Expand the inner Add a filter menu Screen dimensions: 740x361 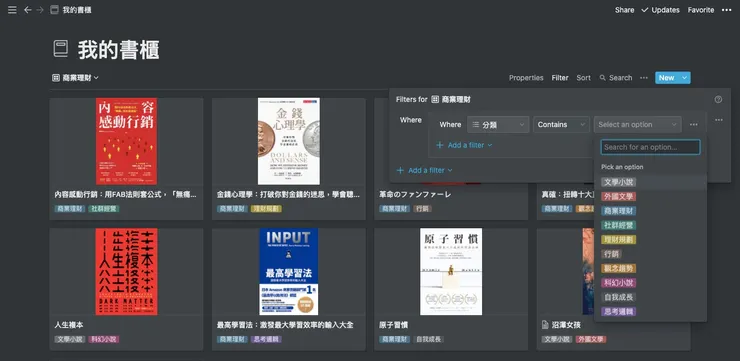(x=464, y=145)
